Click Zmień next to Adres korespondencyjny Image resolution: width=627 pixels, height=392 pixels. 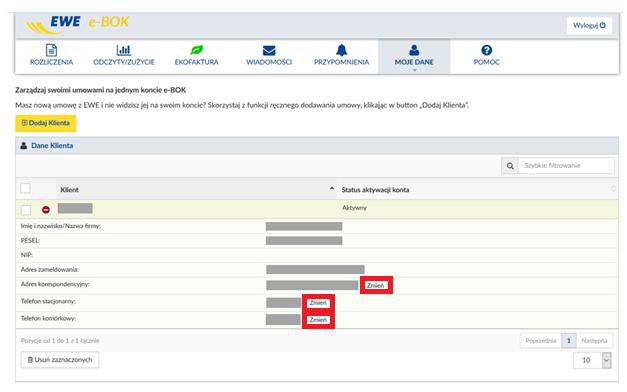[x=375, y=286]
